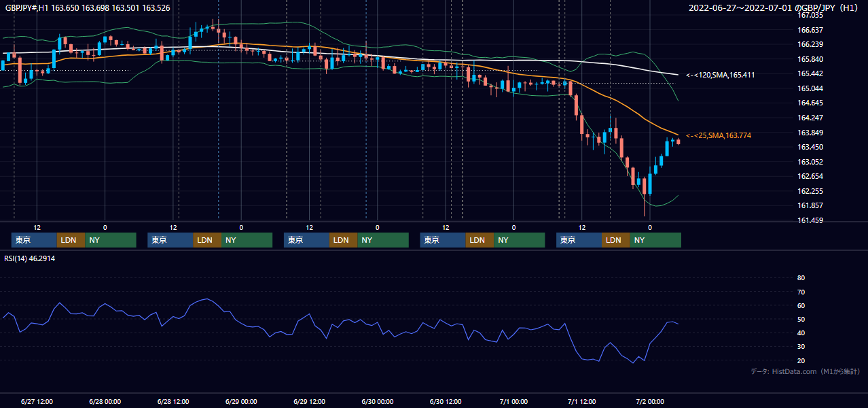Viewport: 868px width, 408px height.
Task: Click the RSI(14) 46.2914 indicator label
Action: (30, 258)
